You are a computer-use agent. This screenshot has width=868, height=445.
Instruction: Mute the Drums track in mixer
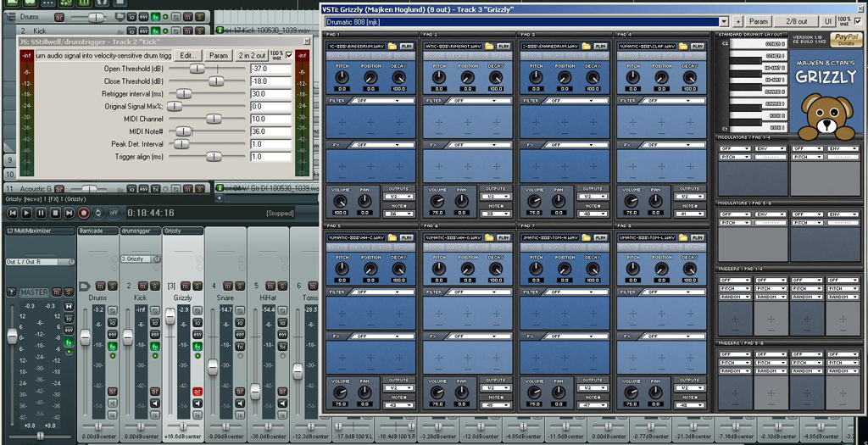tap(100, 286)
